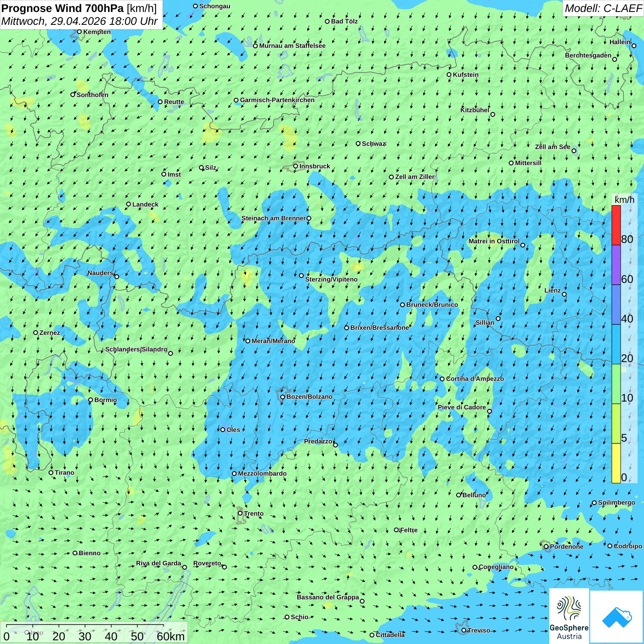Select the Bad Tölz label
Screen dimensions: 644x644
[344, 21]
